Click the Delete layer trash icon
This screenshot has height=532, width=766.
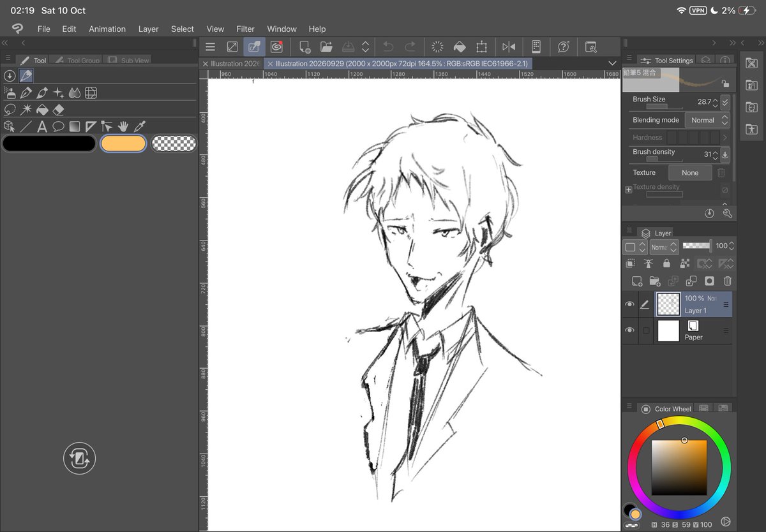point(728,281)
